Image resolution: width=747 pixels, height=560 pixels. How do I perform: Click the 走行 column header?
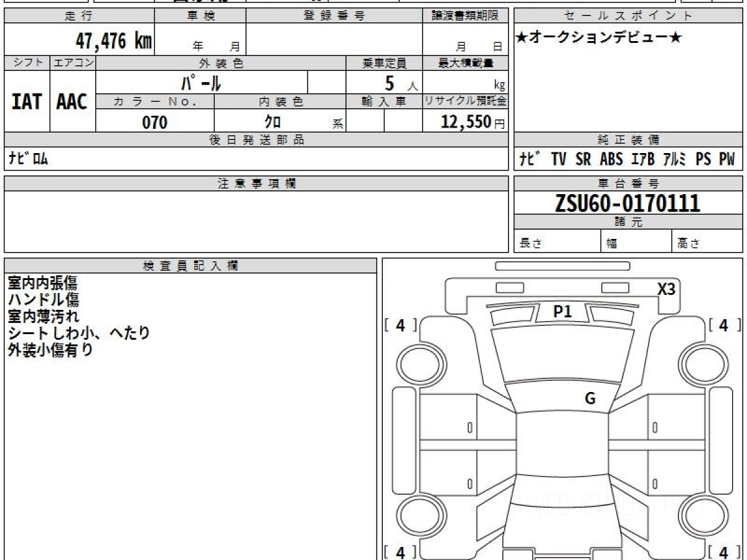point(79,16)
